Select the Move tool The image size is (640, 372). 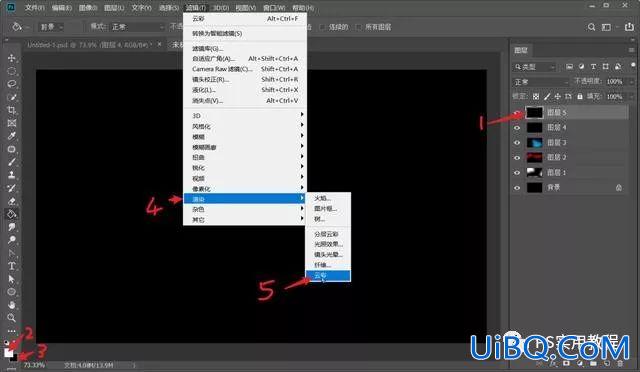pyautogui.click(x=11, y=58)
